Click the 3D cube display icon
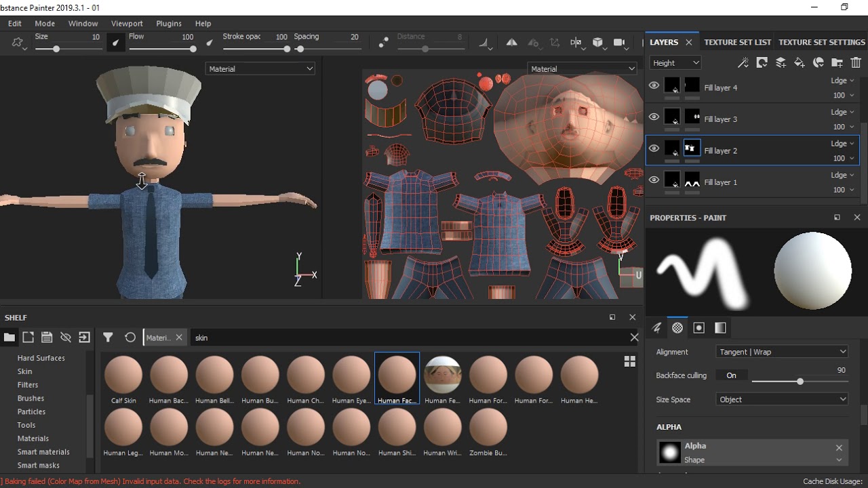This screenshot has height=488, width=868. coord(597,42)
